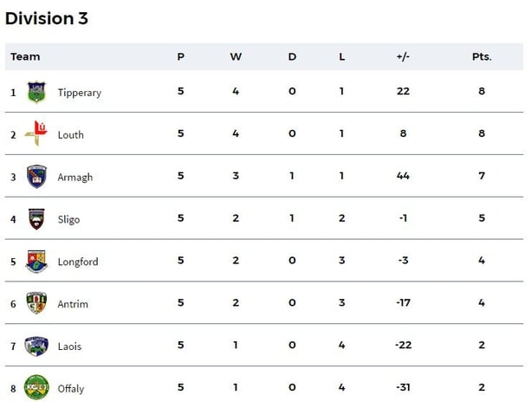Image resolution: width=532 pixels, height=408 pixels.
Task: Click the Antrim county crest
Action: tap(36, 303)
